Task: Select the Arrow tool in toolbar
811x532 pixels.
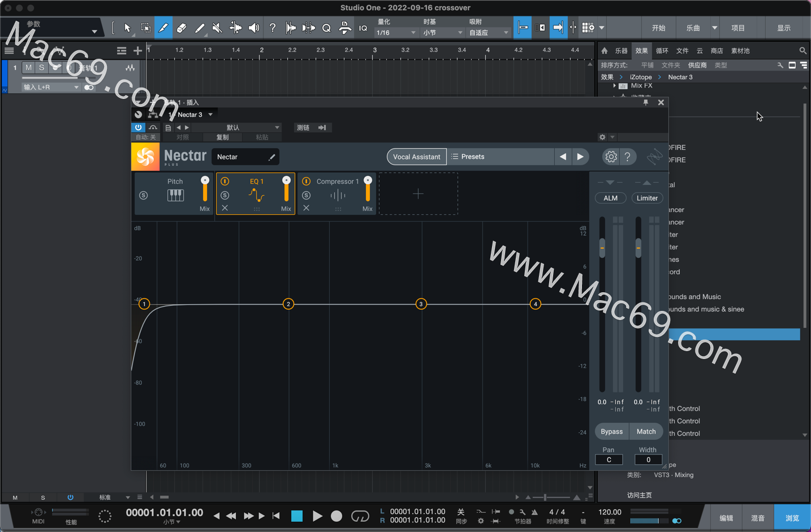Action: [127, 28]
